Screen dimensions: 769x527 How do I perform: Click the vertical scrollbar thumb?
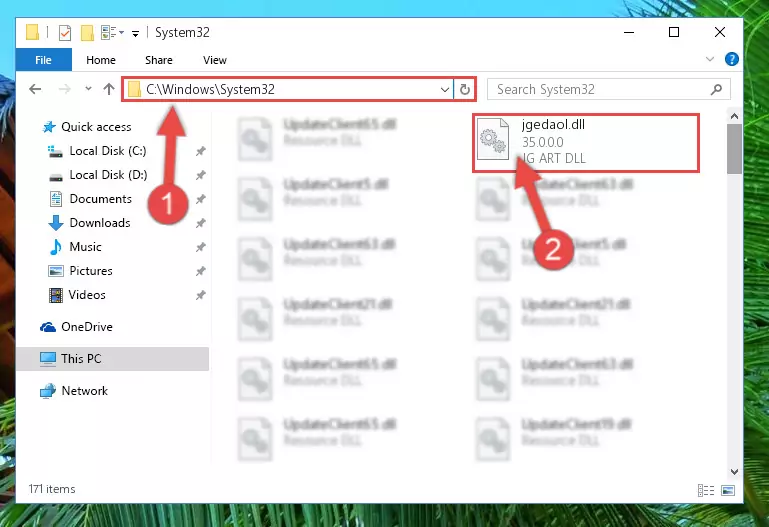[x=734, y=149]
